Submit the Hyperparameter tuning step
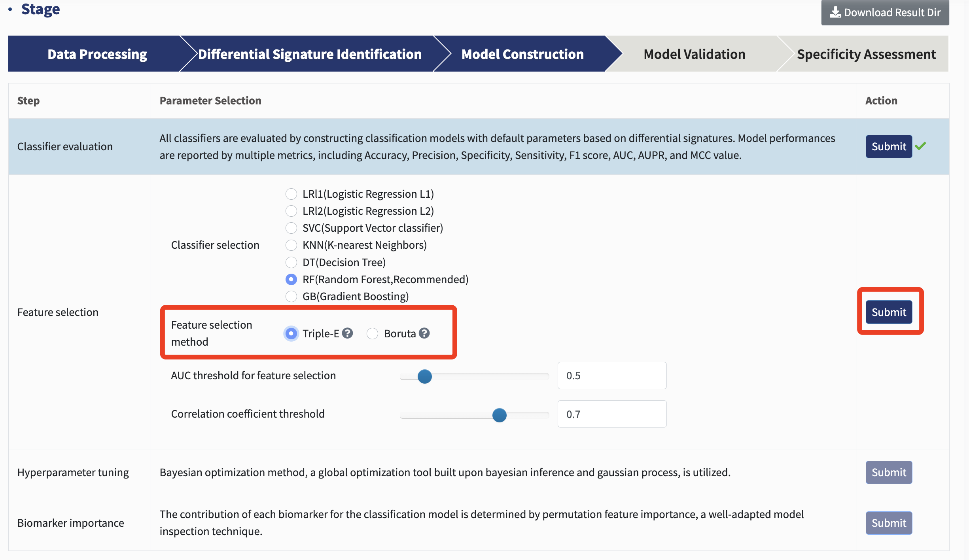The height and width of the screenshot is (560, 969). pos(889,472)
